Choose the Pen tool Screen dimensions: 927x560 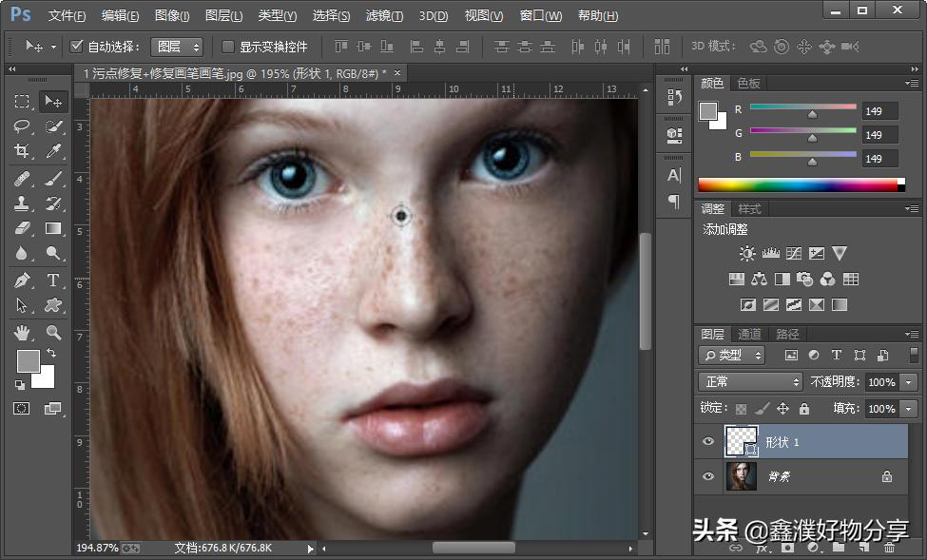(x=22, y=280)
